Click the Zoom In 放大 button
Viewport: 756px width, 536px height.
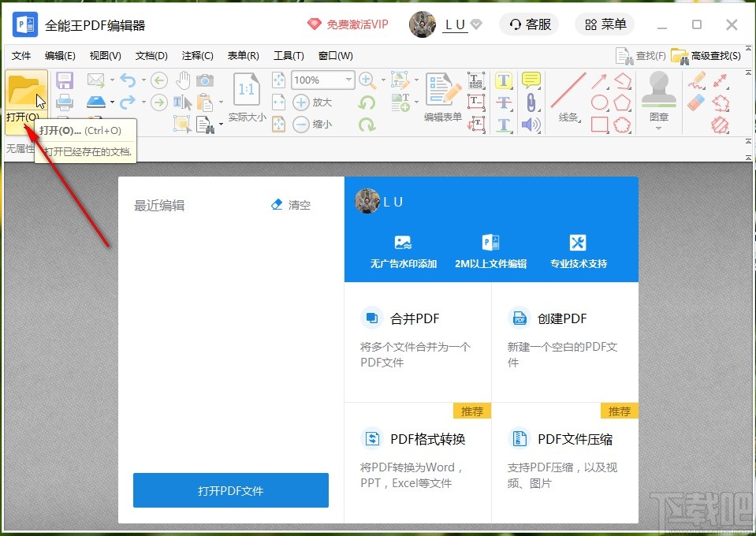(312, 102)
